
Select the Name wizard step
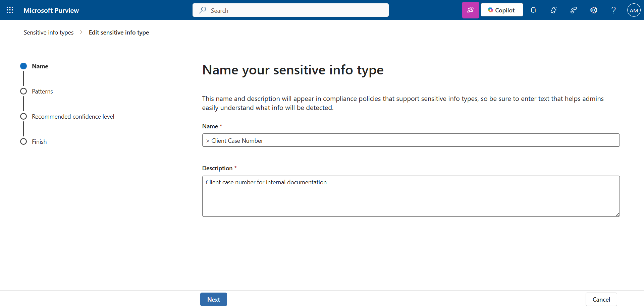pos(40,66)
